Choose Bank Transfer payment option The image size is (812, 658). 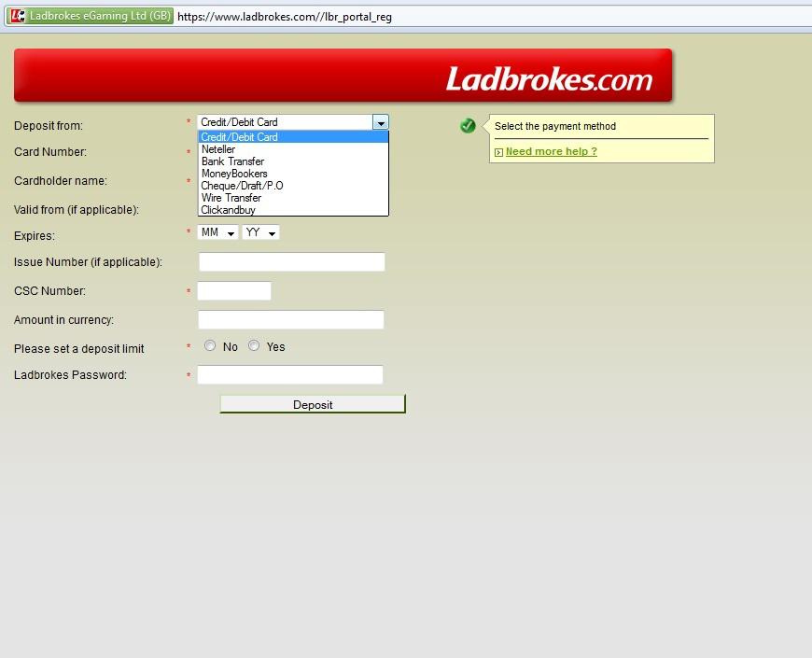[232, 161]
